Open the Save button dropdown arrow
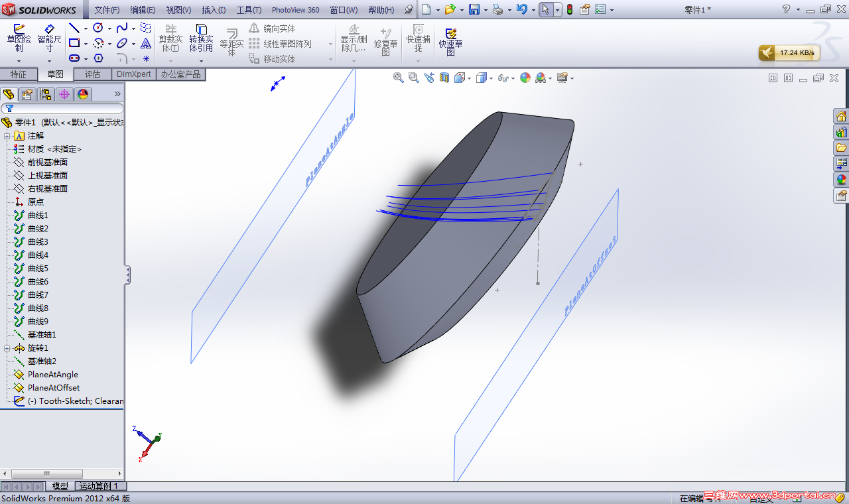This screenshot has height=504, width=849. (x=485, y=10)
